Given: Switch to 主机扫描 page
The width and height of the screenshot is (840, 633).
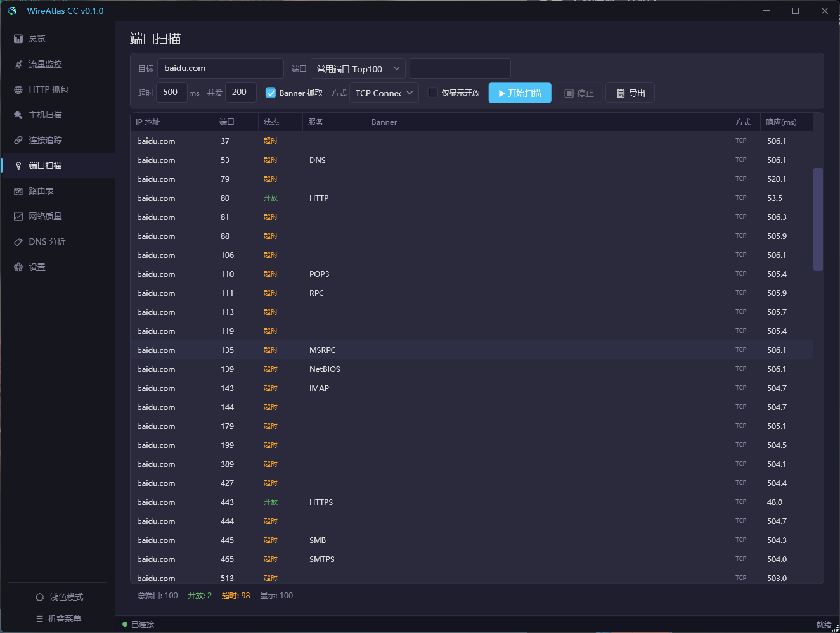Looking at the screenshot, I should click(58, 115).
